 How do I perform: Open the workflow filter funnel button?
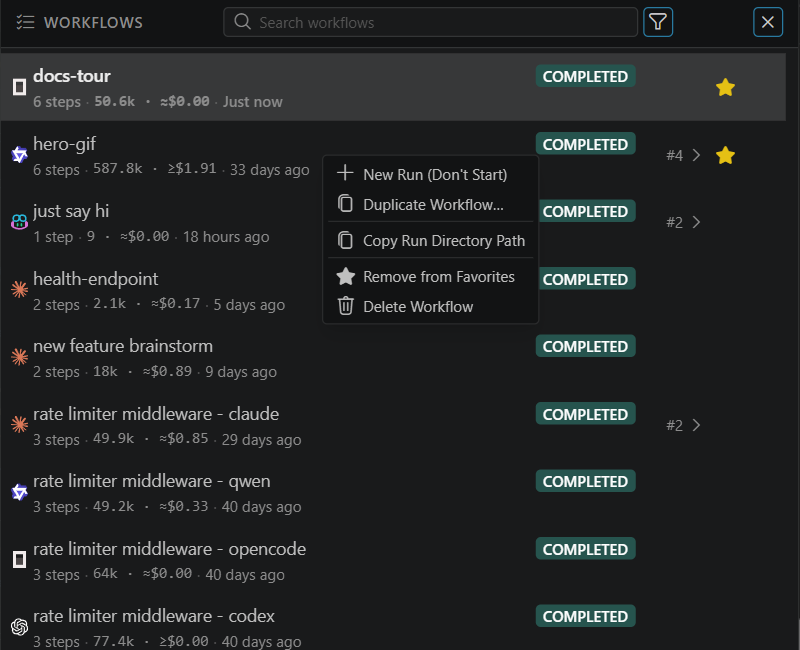point(658,22)
